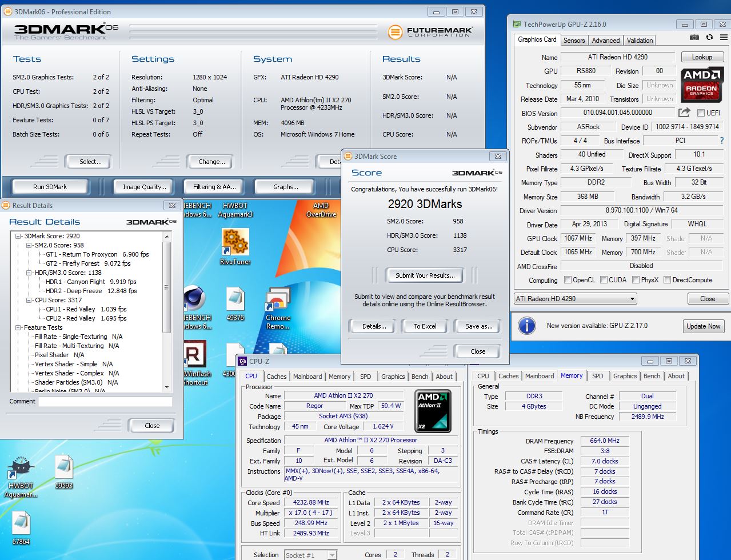This screenshot has height=560, width=731.
Task: Open the Graphics tab in right CPU-Z
Action: click(x=625, y=376)
